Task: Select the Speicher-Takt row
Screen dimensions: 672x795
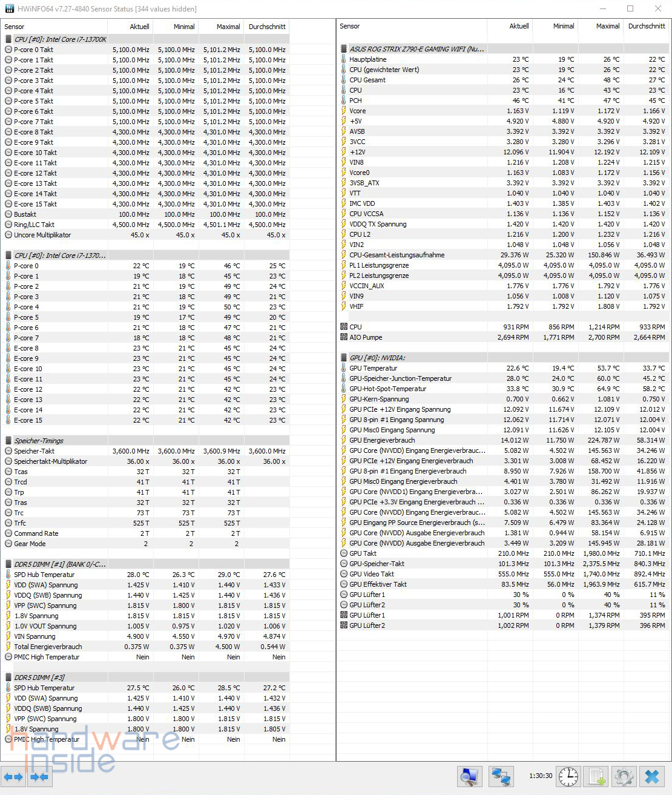Action: [34, 451]
